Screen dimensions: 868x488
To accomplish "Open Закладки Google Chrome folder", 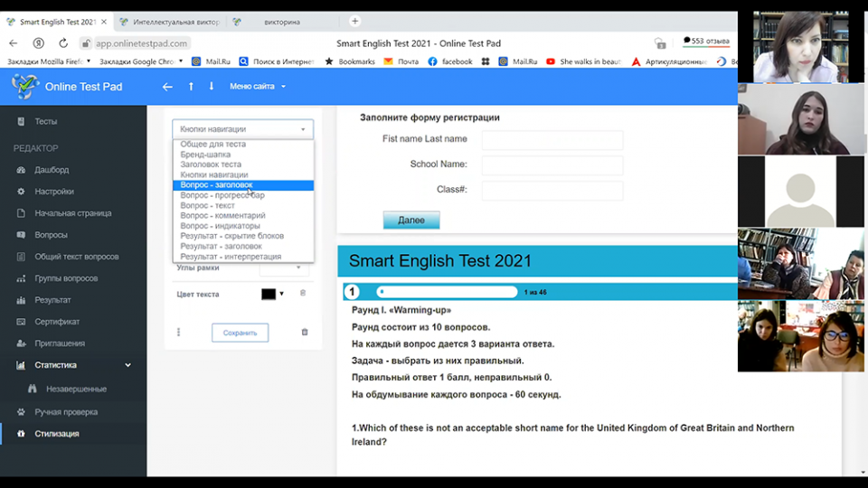I will click(x=141, y=61).
